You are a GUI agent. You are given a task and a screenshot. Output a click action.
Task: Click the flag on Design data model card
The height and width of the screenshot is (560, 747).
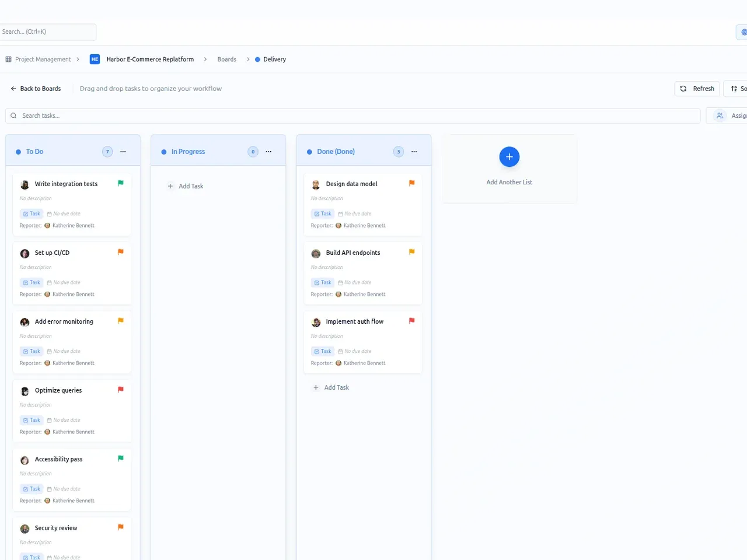point(412,183)
